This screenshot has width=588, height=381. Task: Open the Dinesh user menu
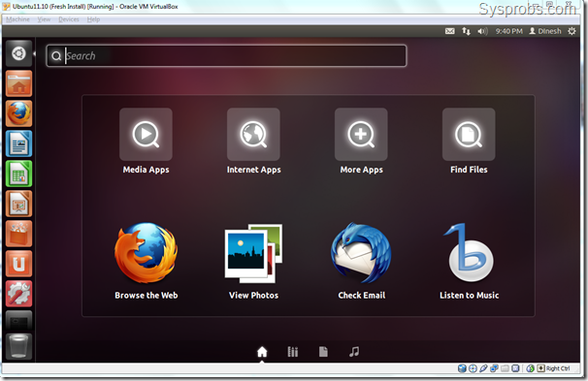pyautogui.click(x=545, y=31)
